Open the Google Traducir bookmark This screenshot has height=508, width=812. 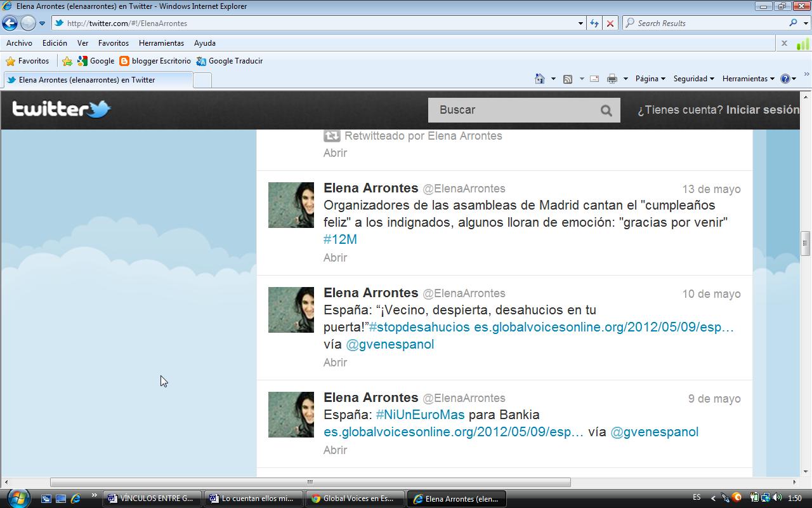pyautogui.click(x=229, y=61)
